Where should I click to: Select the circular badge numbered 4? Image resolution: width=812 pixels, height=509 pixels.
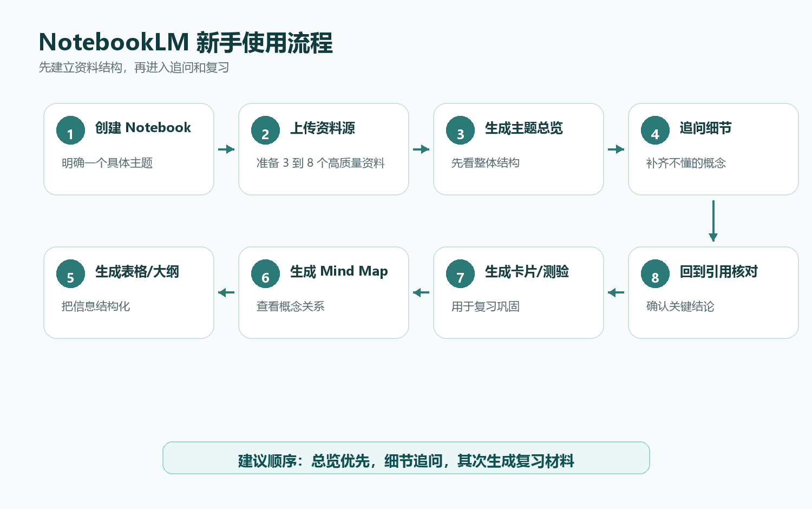[655, 130]
